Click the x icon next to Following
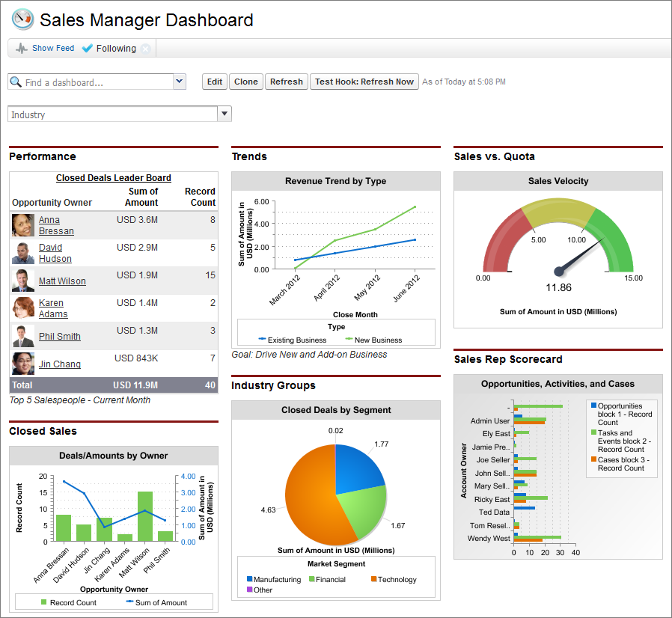Screen dimensions: 672x618 click(x=145, y=49)
